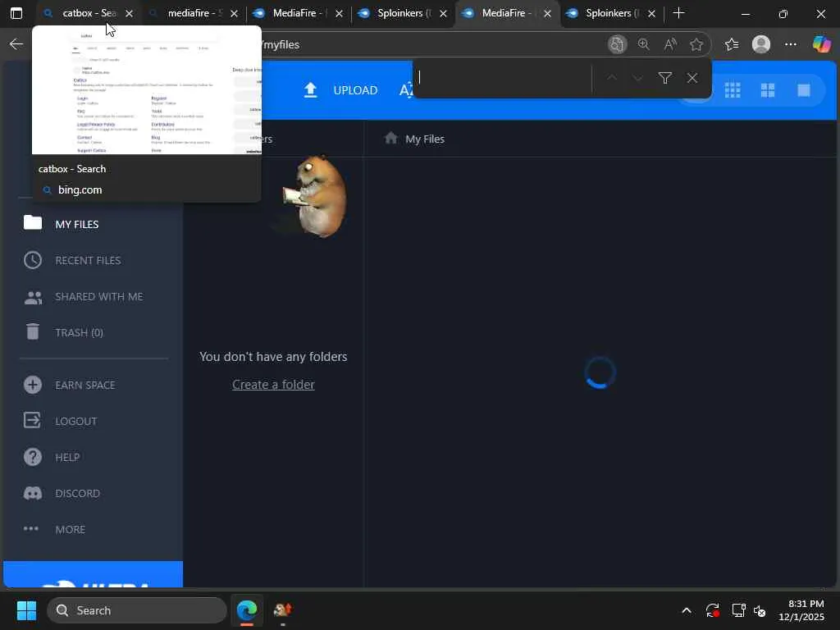This screenshot has width=840, height=630.
Task: Add this page to favorites star
Action: [696, 44]
